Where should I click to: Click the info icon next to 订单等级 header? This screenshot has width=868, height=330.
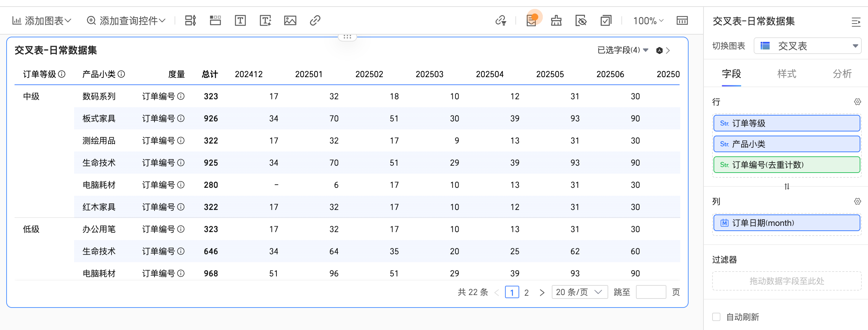click(62, 74)
